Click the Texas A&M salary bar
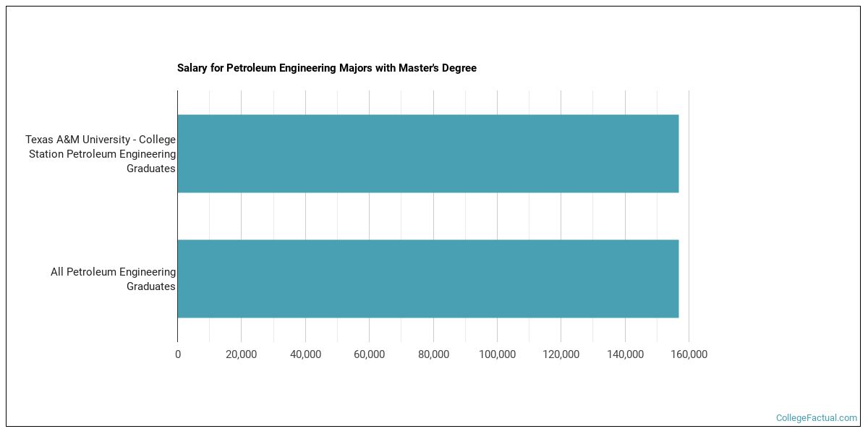The width and height of the screenshot is (868, 434). (427, 153)
